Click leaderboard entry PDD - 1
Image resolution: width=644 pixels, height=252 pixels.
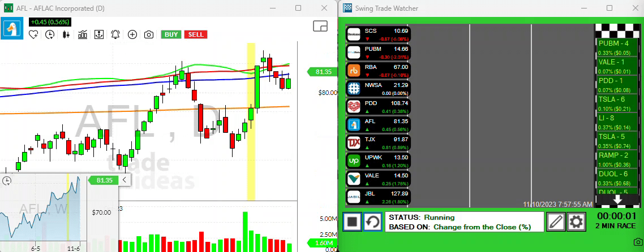(x=617, y=85)
